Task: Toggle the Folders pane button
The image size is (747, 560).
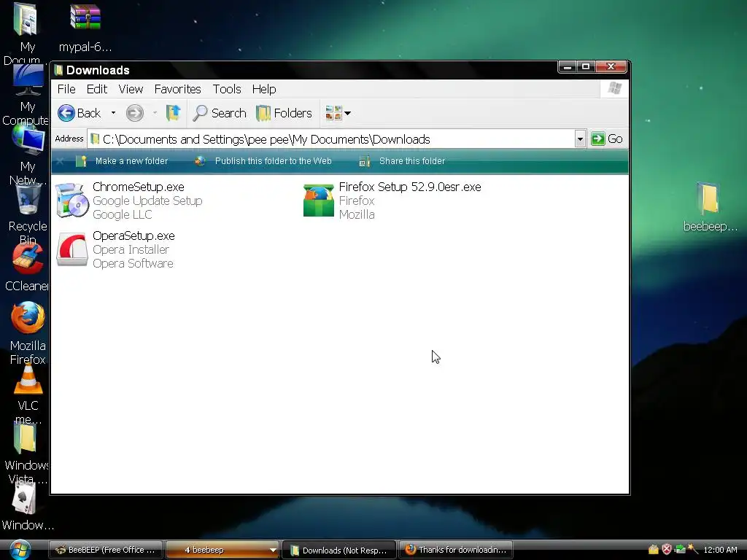Action: click(284, 113)
